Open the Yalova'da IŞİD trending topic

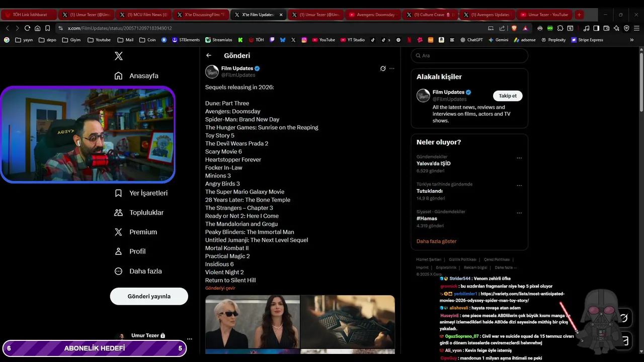click(433, 163)
